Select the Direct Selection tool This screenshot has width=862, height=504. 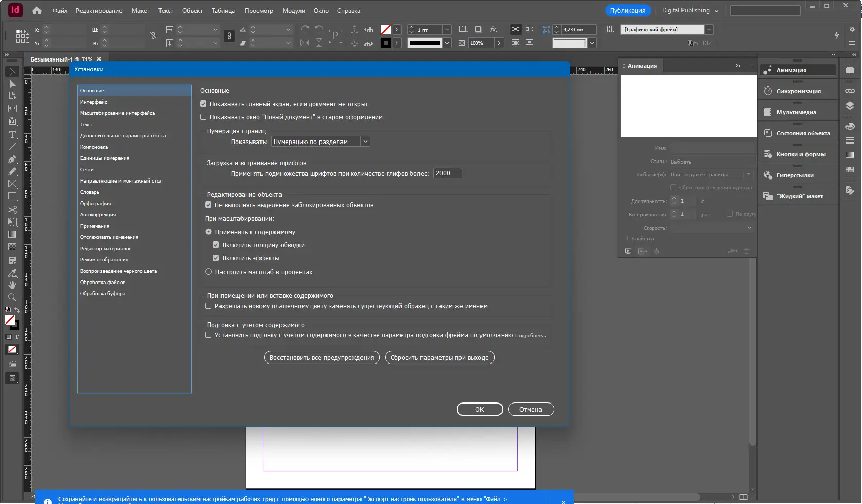(12, 84)
